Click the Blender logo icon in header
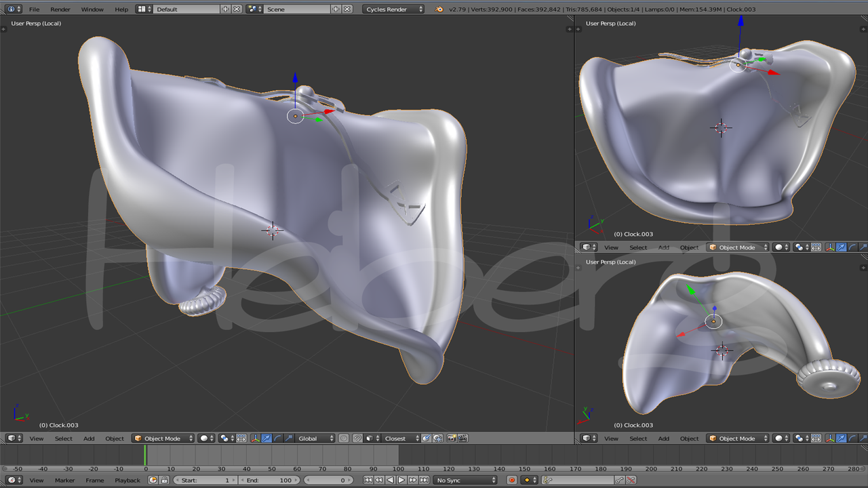This screenshot has height=488, width=868. (x=439, y=9)
